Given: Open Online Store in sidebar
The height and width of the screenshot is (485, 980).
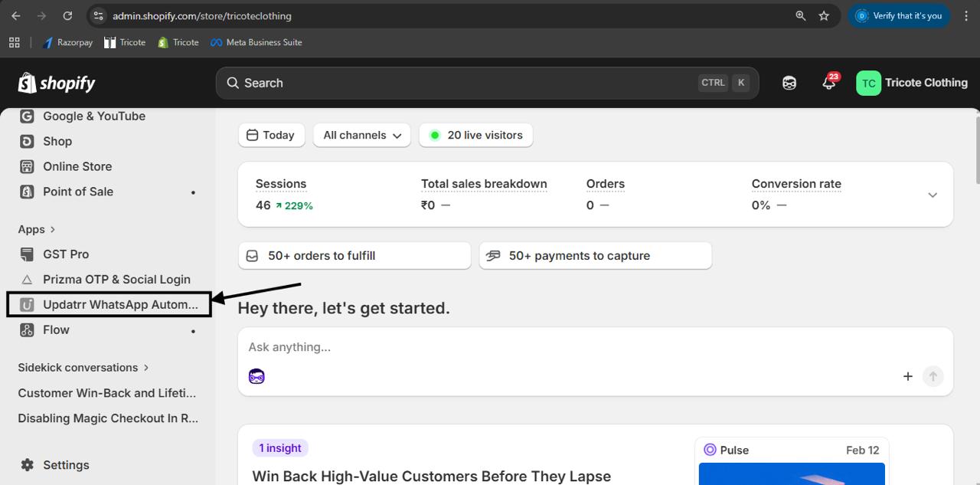Looking at the screenshot, I should [77, 166].
